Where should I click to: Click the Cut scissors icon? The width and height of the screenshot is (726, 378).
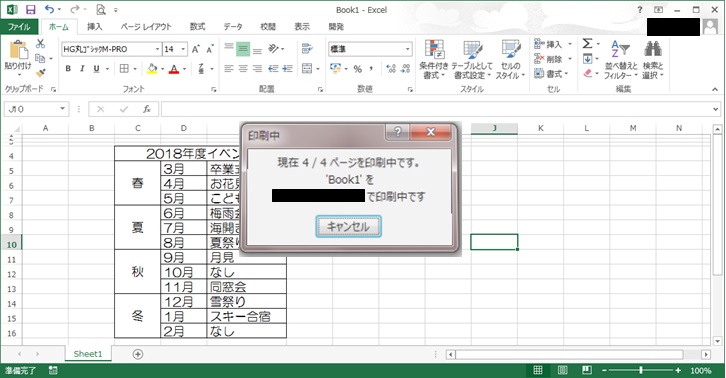point(40,44)
